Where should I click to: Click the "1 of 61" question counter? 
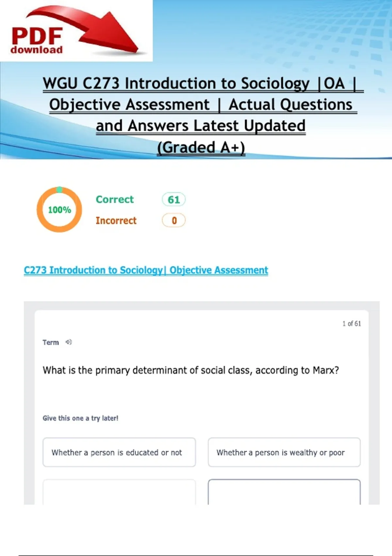coord(351,323)
